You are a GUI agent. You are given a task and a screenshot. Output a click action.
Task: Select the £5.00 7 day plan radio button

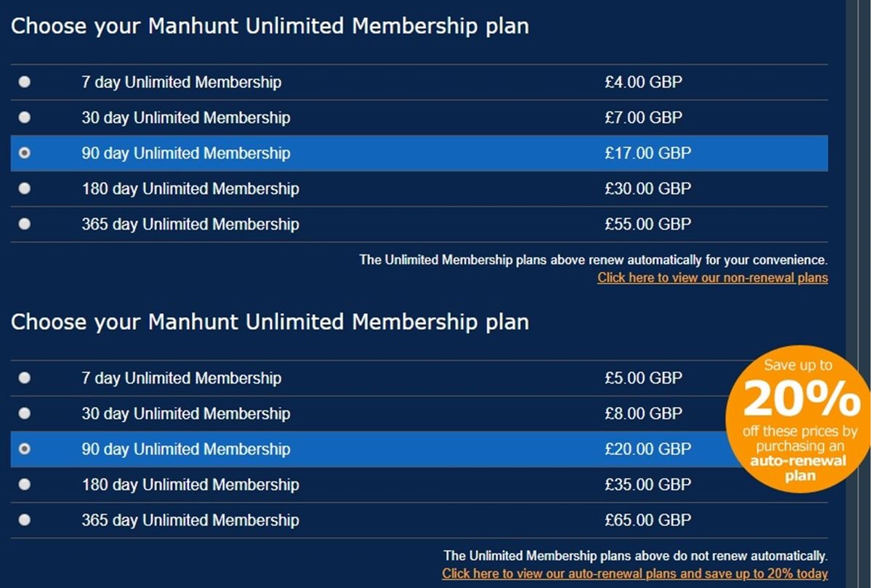click(25, 378)
